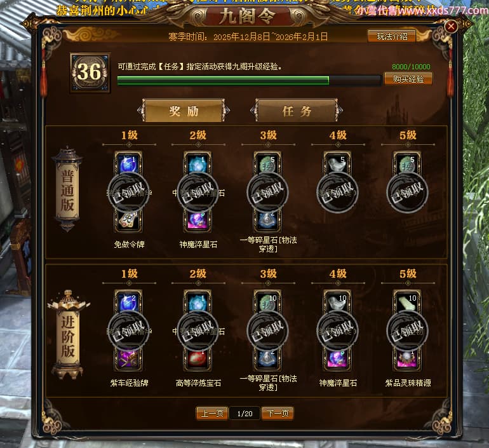Switch to the 奖励 tab

[184, 111]
